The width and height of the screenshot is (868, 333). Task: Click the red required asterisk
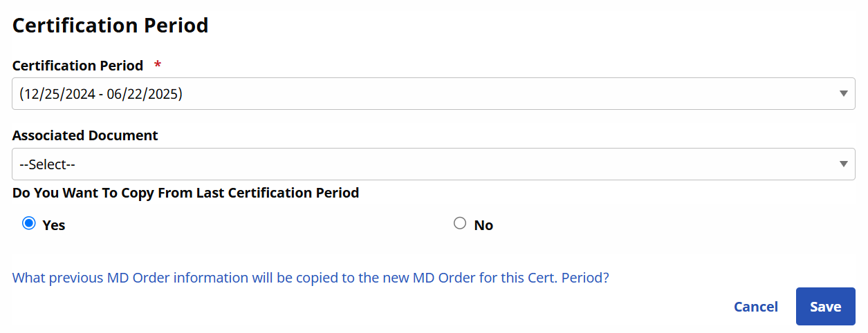(158, 65)
